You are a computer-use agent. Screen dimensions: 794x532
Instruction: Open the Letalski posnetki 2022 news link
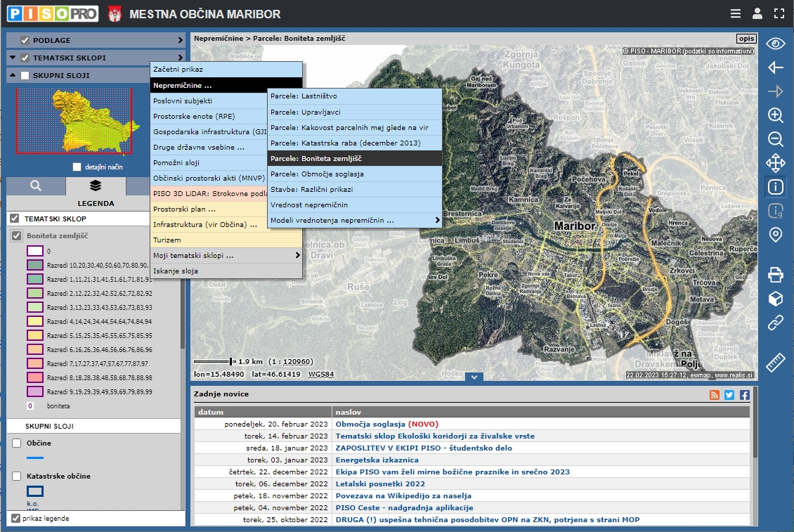tap(379, 484)
